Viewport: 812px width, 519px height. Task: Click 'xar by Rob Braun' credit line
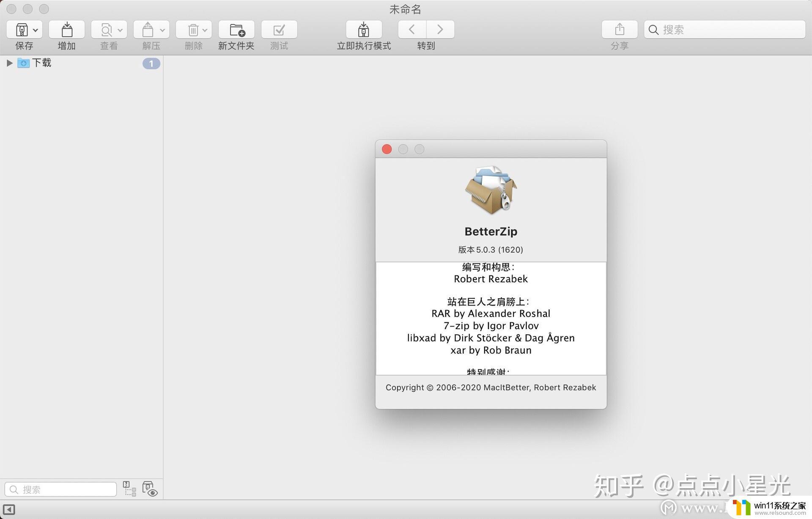click(x=491, y=350)
